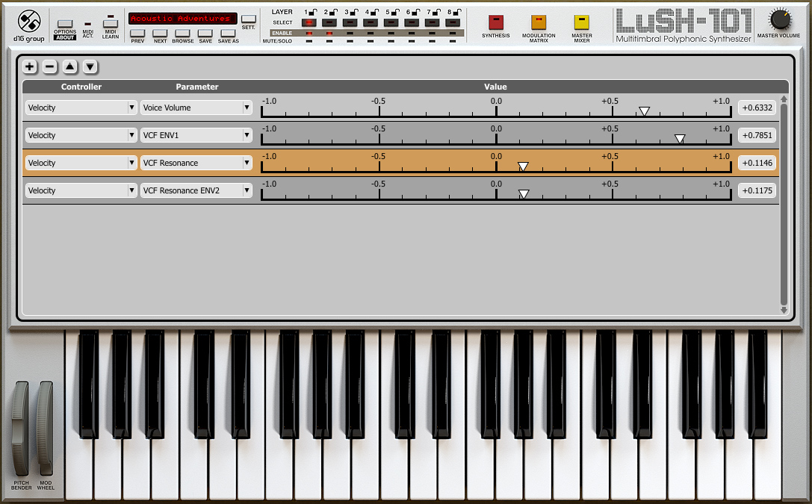The width and height of the screenshot is (812, 504).
Task: Click the VCF Resonance ENV2 slider handle
Action: click(x=524, y=194)
